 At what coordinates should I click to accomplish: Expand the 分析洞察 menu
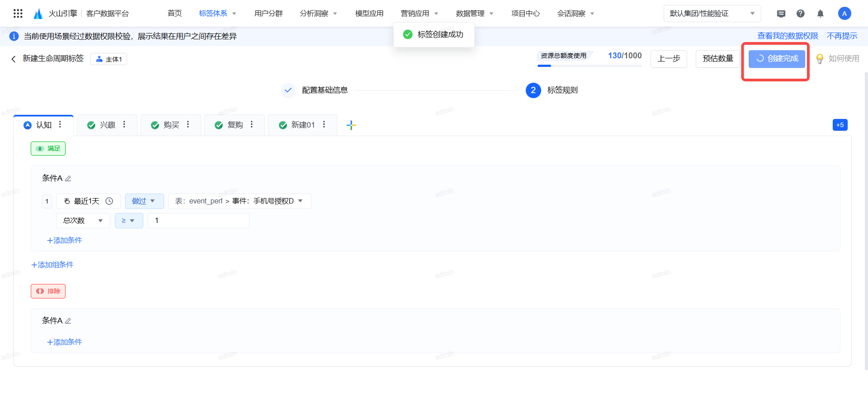[x=318, y=14]
